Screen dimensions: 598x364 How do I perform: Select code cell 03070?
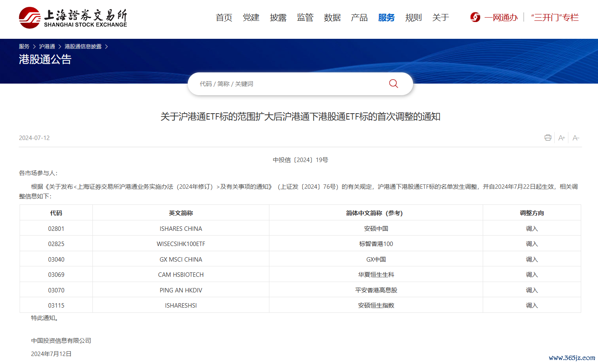[56, 290]
